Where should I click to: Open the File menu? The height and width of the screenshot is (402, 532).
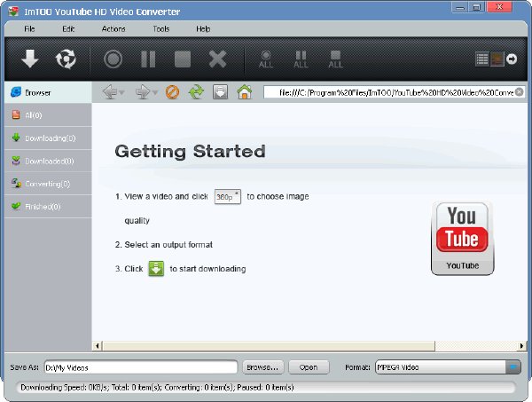29,29
